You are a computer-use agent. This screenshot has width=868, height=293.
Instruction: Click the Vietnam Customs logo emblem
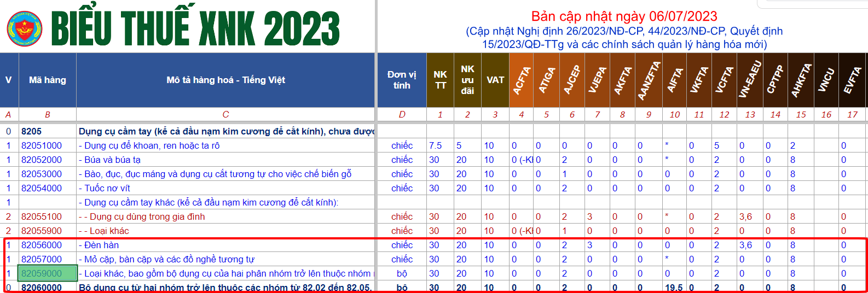[25, 28]
